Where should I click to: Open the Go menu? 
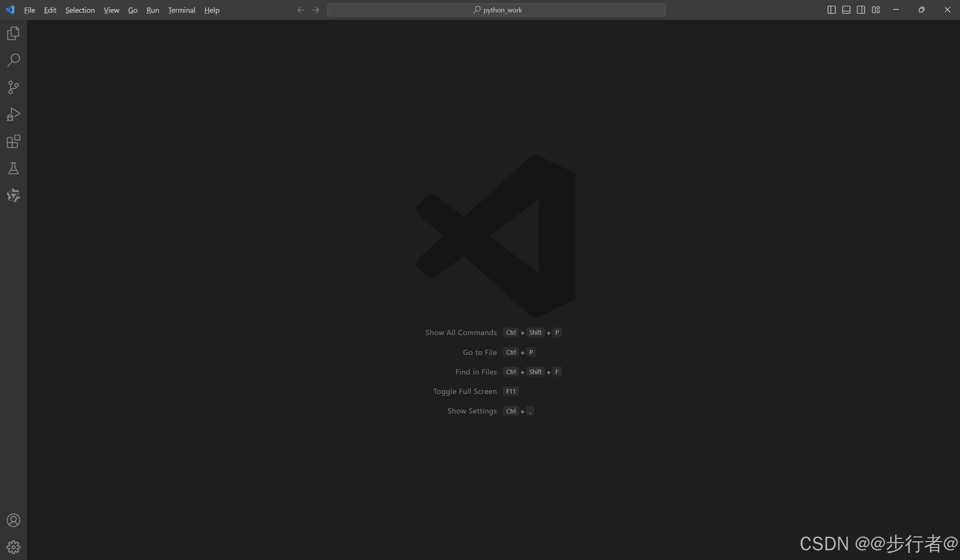click(x=132, y=10)
